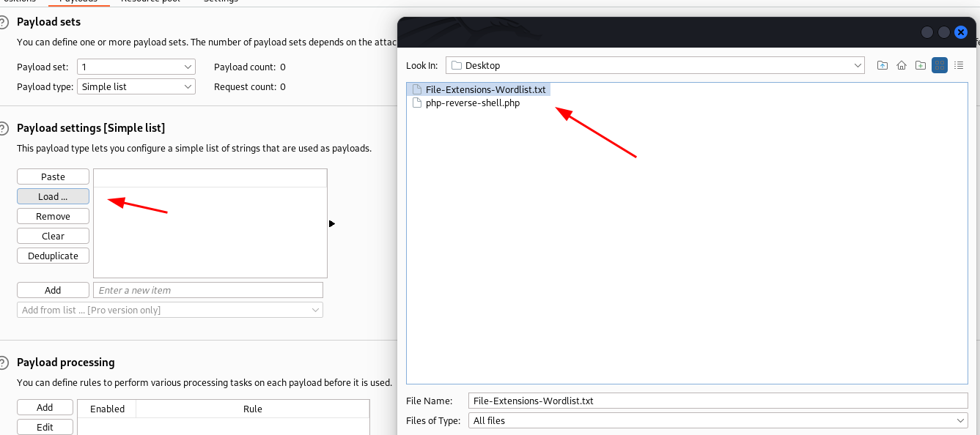The image size is (980, 435).
Task: Go up one folder level in file dialog
Action: click(883, 65)
